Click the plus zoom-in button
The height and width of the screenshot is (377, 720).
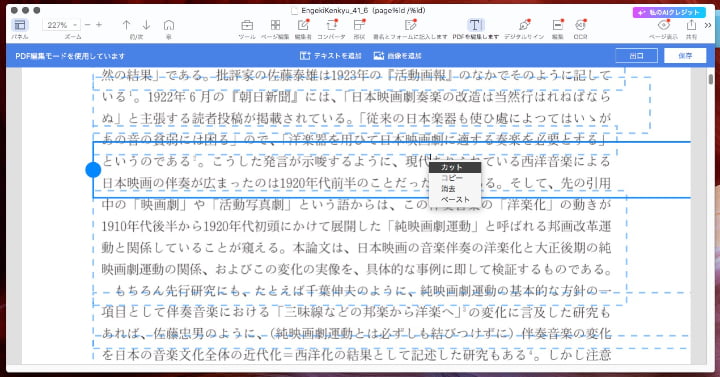coord(99,25)
